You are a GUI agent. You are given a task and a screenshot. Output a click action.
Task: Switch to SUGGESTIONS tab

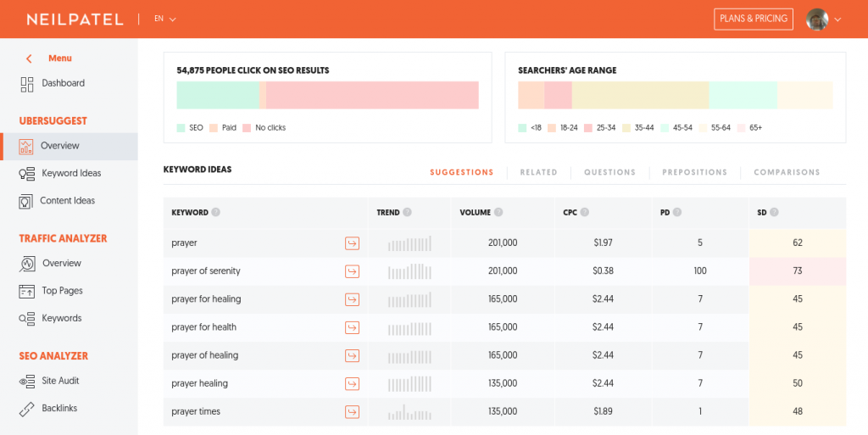click(x=462, y=172)
